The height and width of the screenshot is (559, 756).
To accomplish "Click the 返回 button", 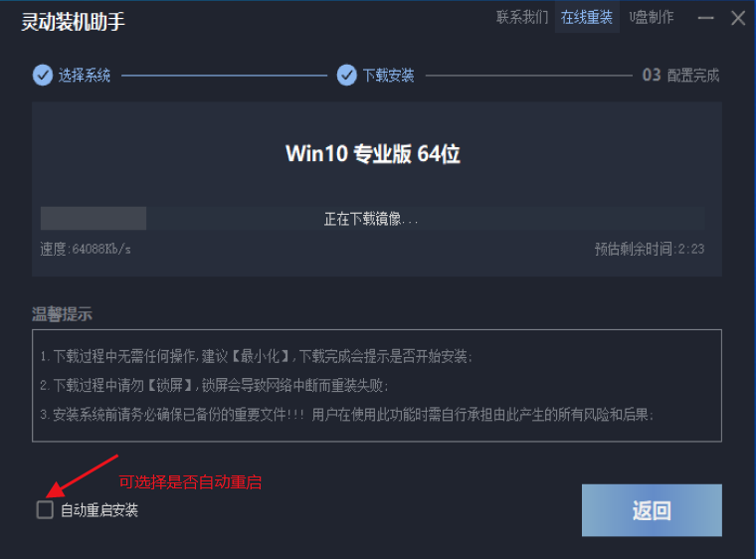I will (x=652, y=510).
